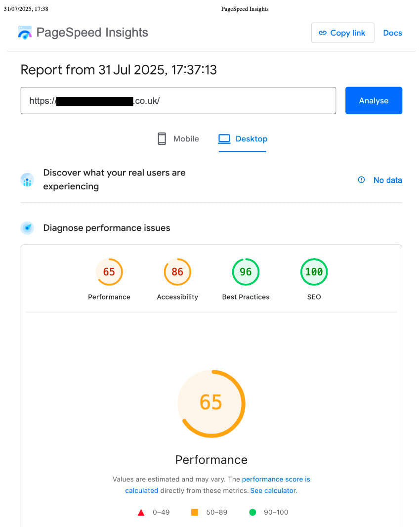Click the real users experience chart icon

[27, 180]
